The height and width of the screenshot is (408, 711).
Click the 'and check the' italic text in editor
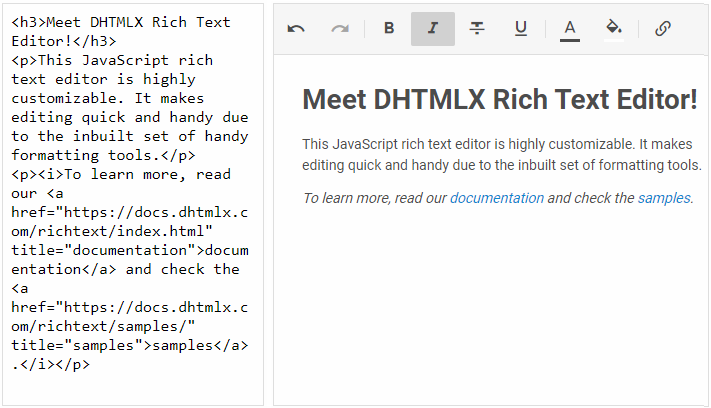tap(590, 198)
